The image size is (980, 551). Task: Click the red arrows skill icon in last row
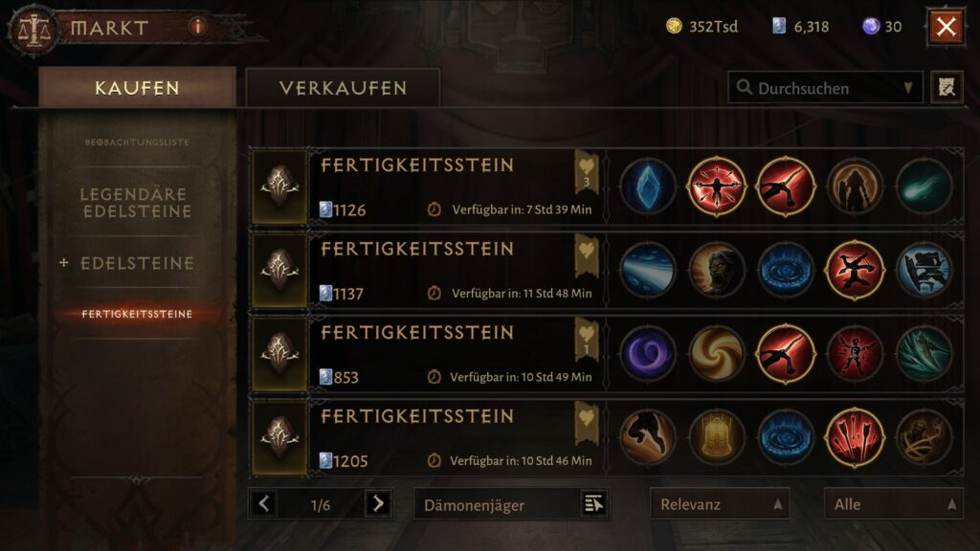click(855, 437)
